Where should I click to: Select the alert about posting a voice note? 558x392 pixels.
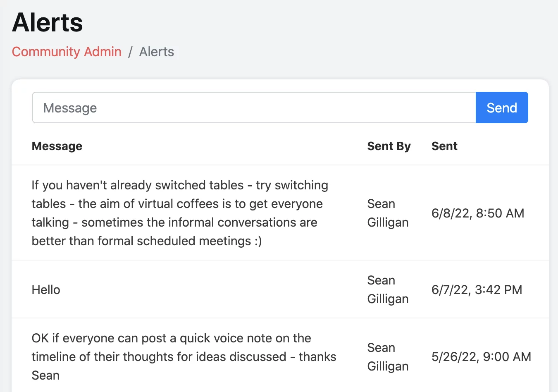coord(184,356)
